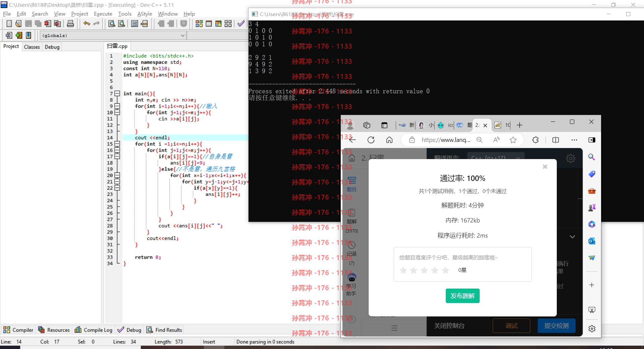
Task: Add this page to favorites
Action: pos(513,140)
